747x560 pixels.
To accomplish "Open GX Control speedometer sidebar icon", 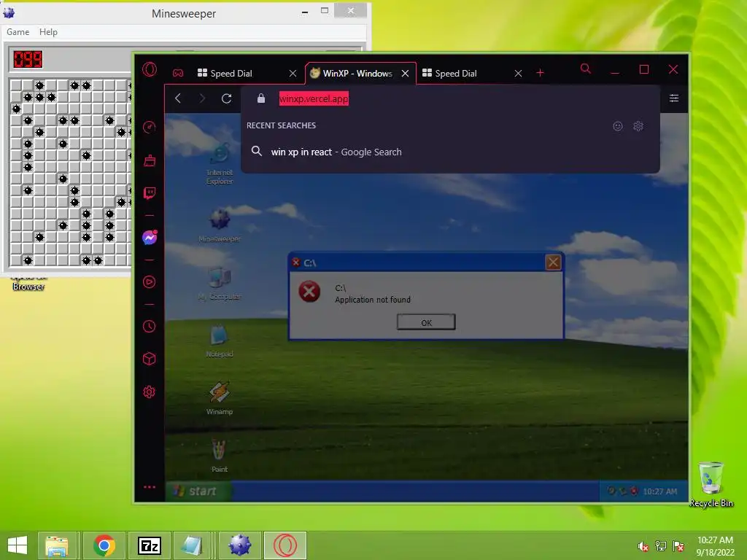I will [x=149, y=127].
